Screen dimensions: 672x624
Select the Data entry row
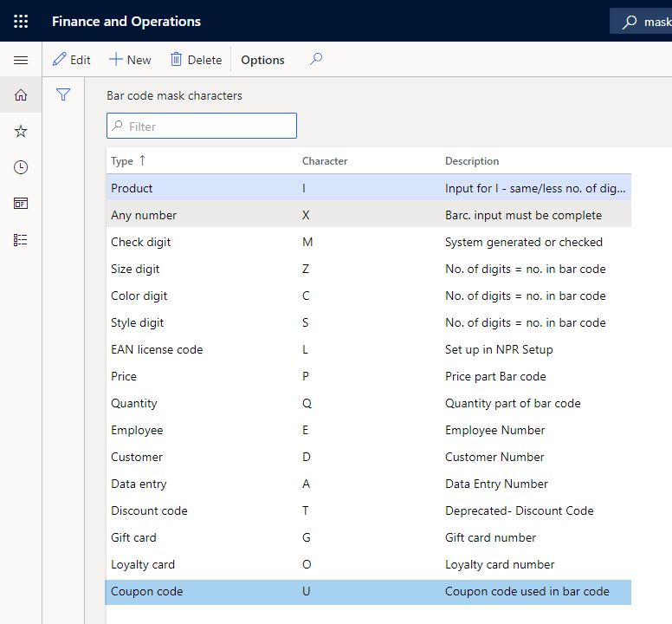coord(369,484)
